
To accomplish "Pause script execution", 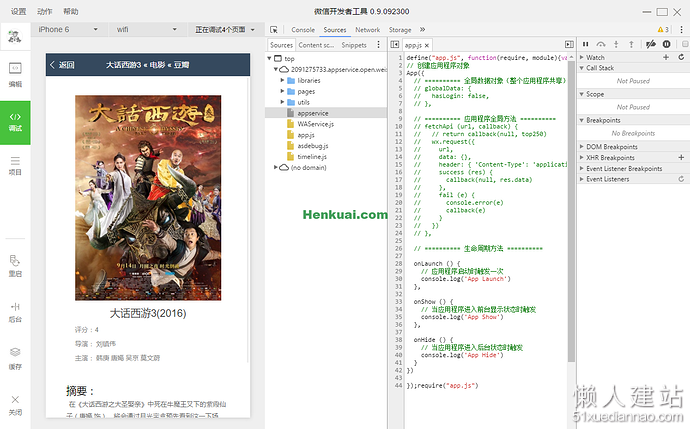I will tap(585, 44).
